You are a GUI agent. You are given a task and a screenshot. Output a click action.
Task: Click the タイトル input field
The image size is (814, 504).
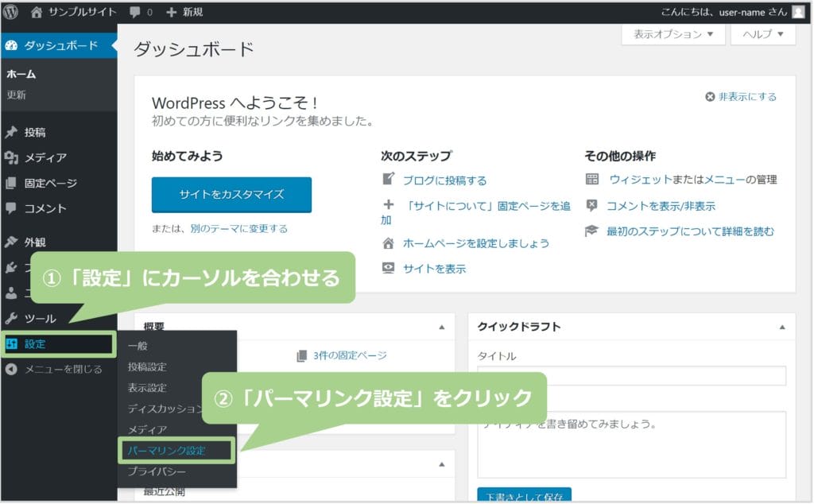[x=631, y=376]
